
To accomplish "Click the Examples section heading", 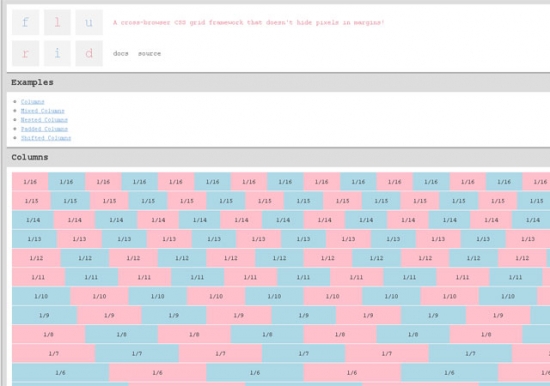I will click(x=32, y=82).
